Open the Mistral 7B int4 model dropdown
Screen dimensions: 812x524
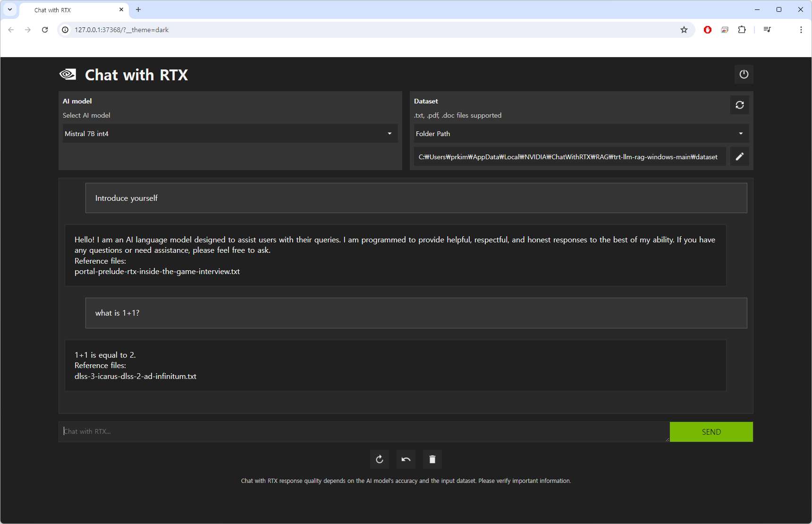point(230,134)
